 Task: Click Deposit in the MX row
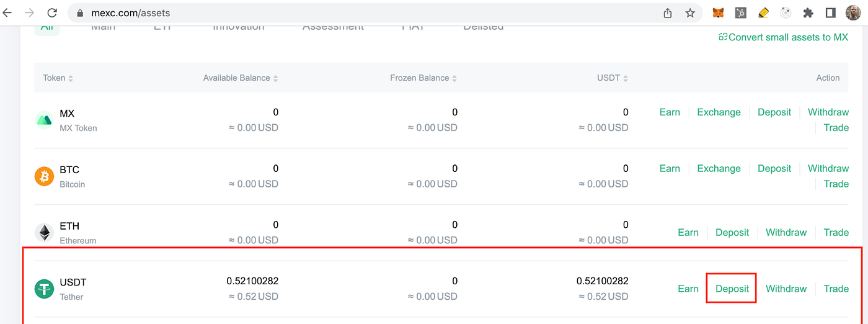(x=774, y=112)
